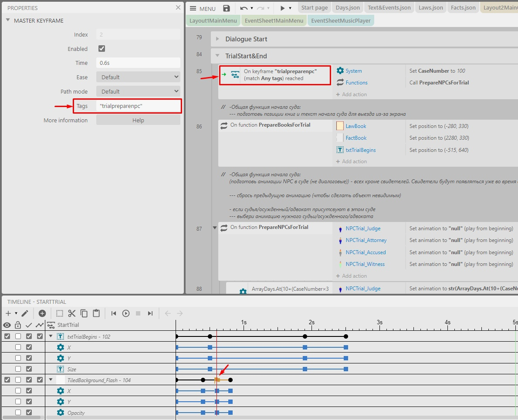Toggle the path checkbox of the TiledBackground_Flash track
518x420 pixels.
click(40, 380)
